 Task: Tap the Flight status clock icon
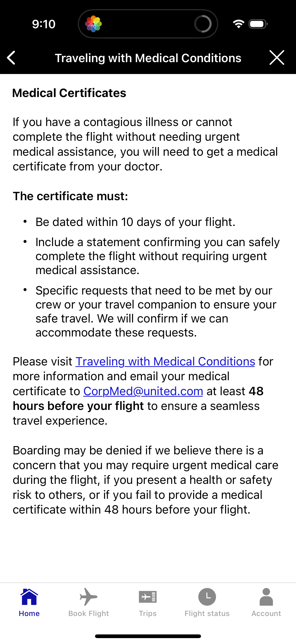pyautogui.click(x=207, y=597)
